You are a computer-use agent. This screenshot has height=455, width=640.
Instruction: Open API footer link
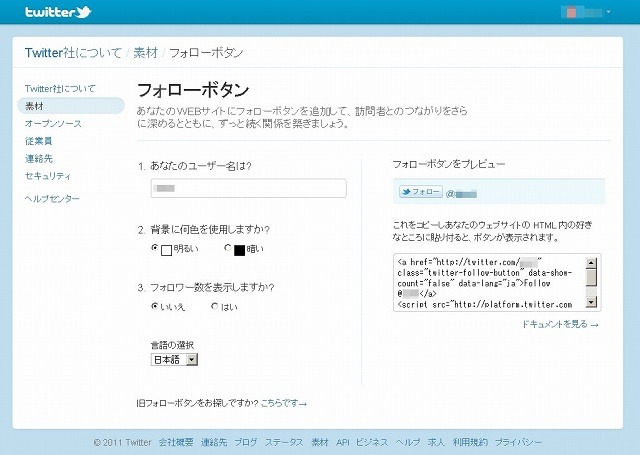pyautogui.click(x=343, y=442)
